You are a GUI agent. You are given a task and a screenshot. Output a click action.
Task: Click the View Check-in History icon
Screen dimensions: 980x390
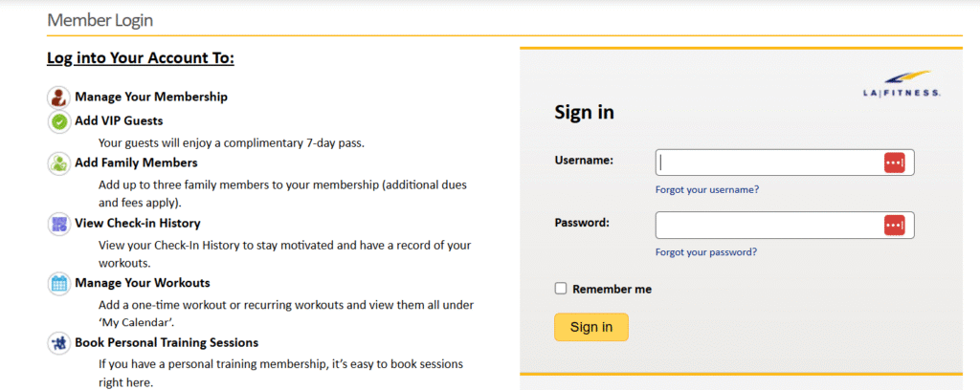(x=59, y=224)
